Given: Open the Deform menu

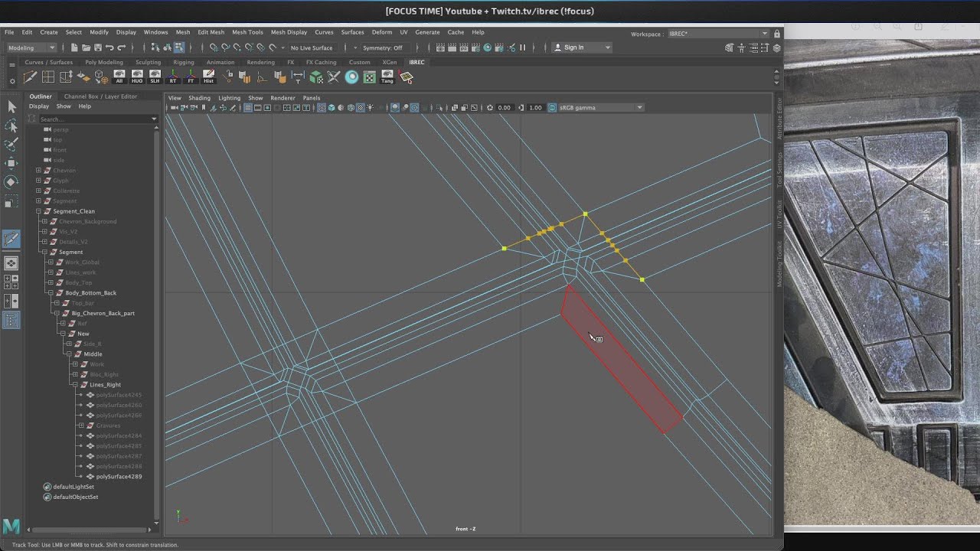Looking at the screenshot, I should click(381, 32).
